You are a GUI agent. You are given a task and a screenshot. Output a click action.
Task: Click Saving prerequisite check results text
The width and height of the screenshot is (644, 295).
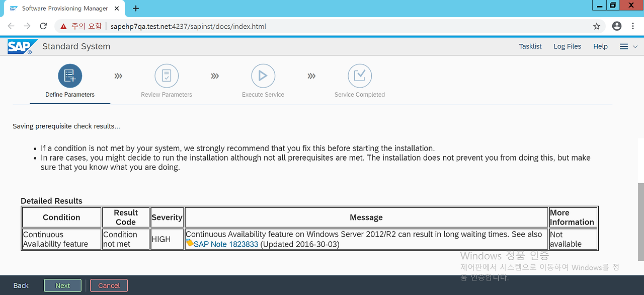pyautogui.click(x=66, y=126)
